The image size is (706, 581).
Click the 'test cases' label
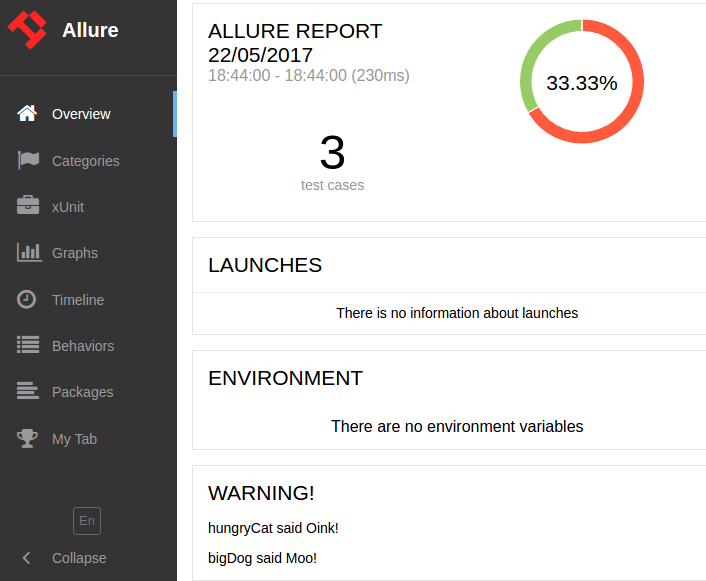[332, 185]
